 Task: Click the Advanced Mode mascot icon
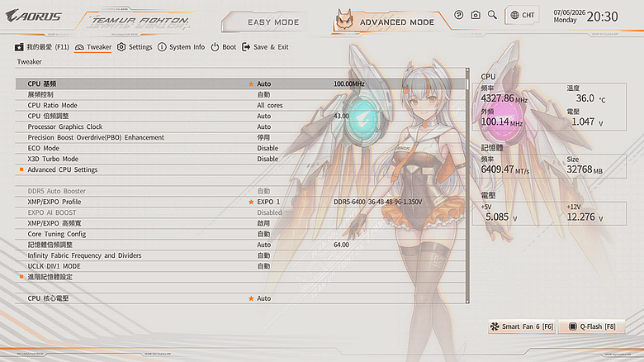[x=344, y=20]
